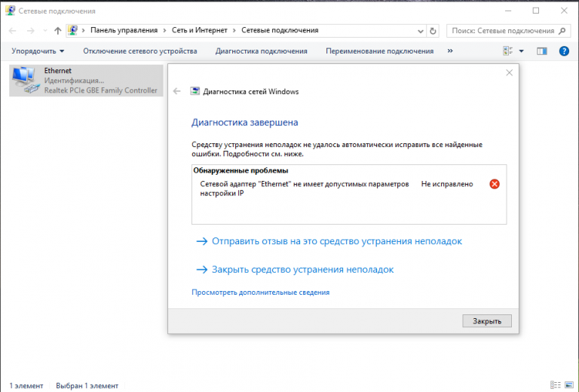Close the diagnostics dialog with X
The height and width of the screenshot is (392, 579).
coord(509,72)
